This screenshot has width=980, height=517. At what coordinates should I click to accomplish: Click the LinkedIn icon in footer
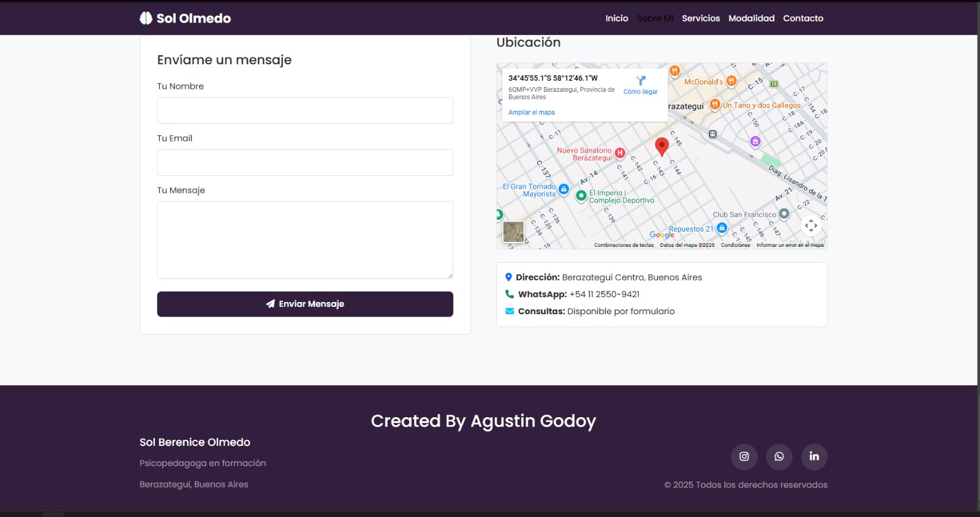click(x=814, y=456)
